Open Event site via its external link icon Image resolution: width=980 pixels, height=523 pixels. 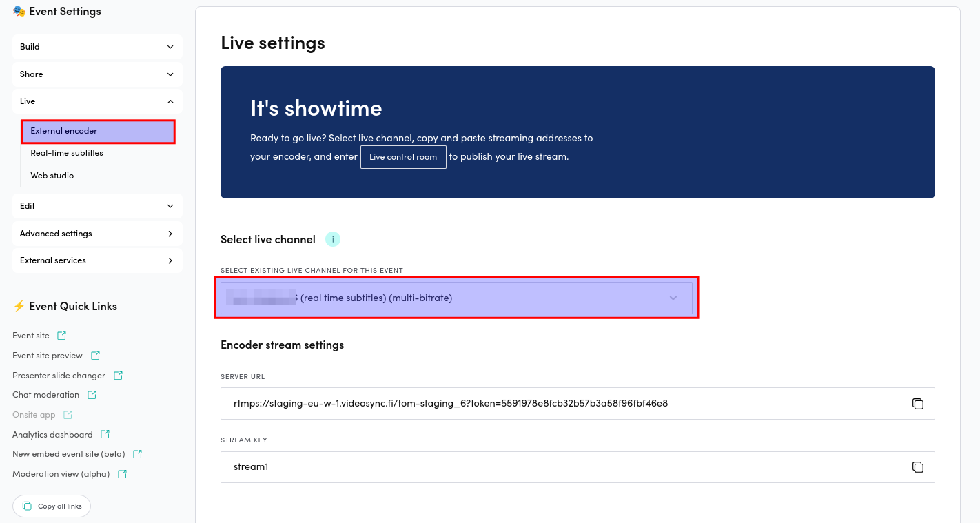(62, 335)
